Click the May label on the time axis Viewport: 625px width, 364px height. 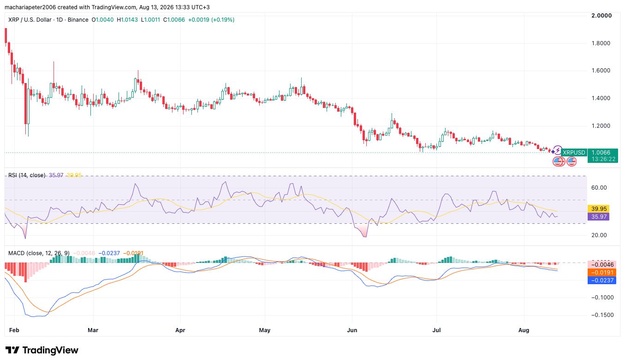[265, 330]
